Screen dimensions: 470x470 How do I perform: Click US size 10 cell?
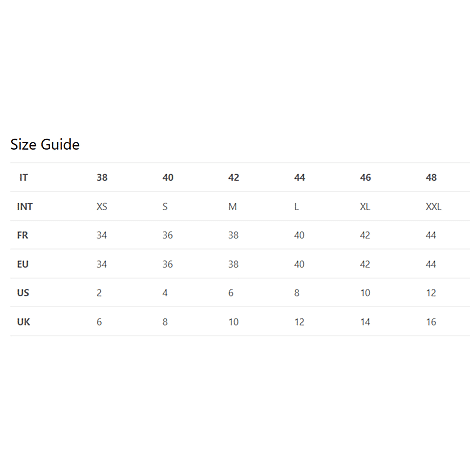pyautogui.click(x=365, y=293)
